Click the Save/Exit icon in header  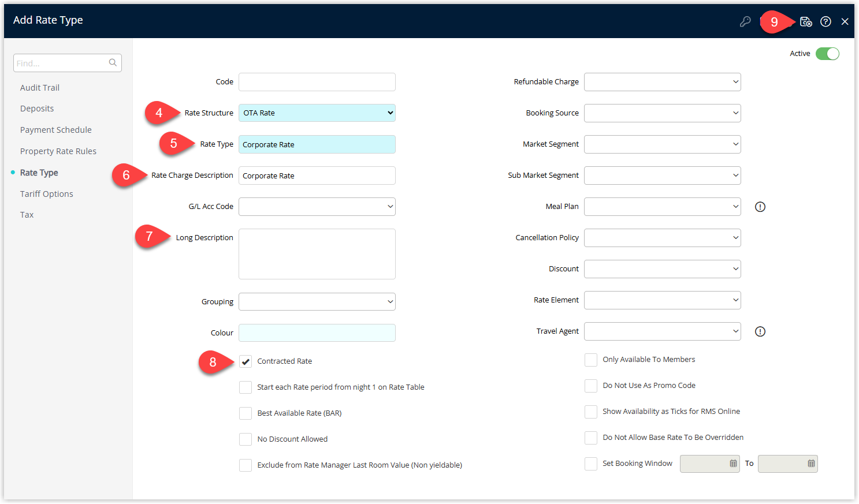[x=806, y=22]
